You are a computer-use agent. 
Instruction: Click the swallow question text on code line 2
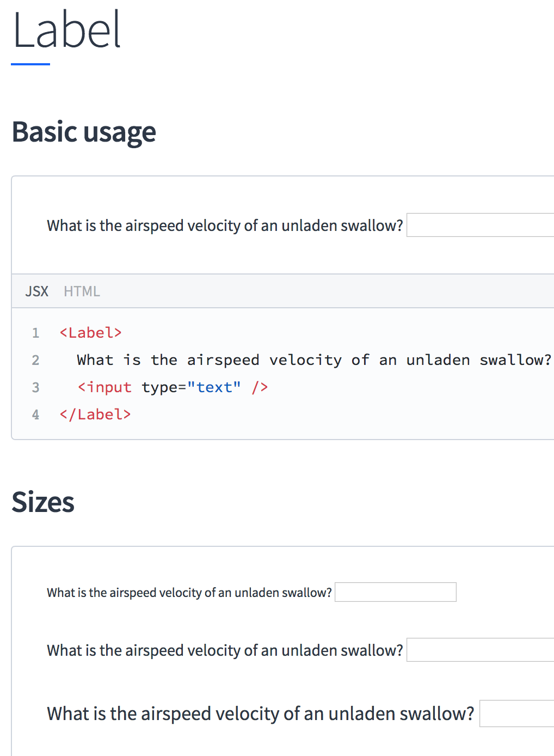pyautogui.click(x=314, y=360)
